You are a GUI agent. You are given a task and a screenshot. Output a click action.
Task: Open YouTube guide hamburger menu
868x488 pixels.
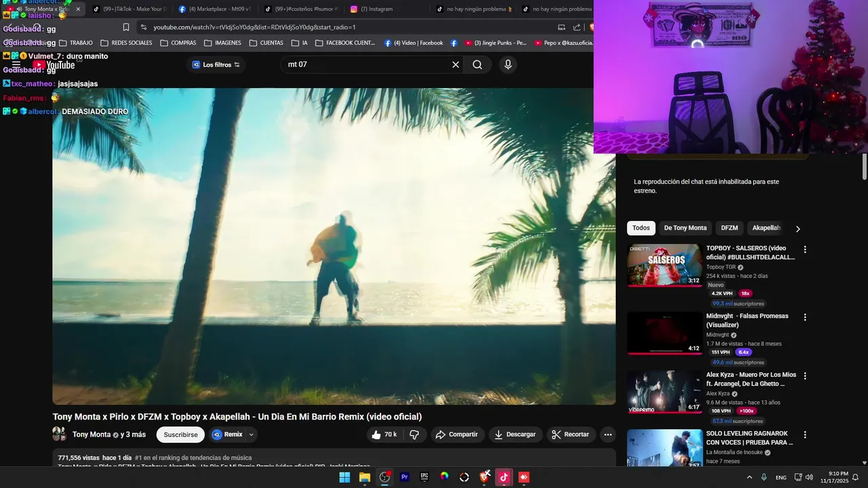16,65
